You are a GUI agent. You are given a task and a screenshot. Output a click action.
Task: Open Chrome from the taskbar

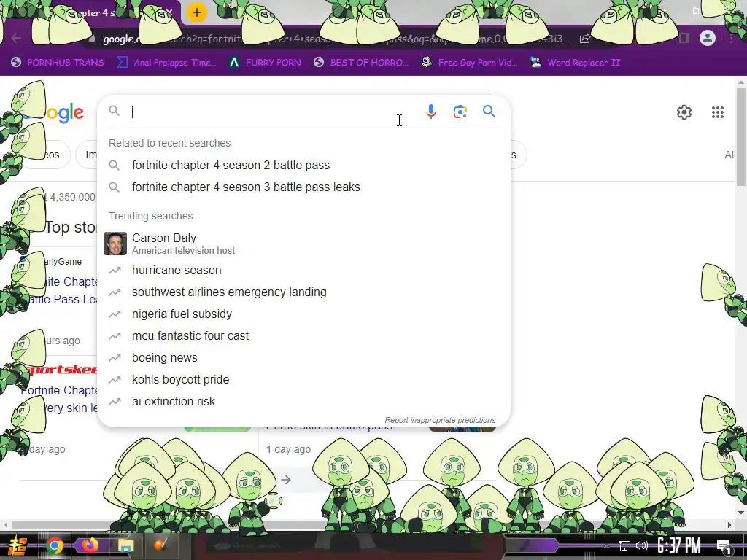[54, 545]
